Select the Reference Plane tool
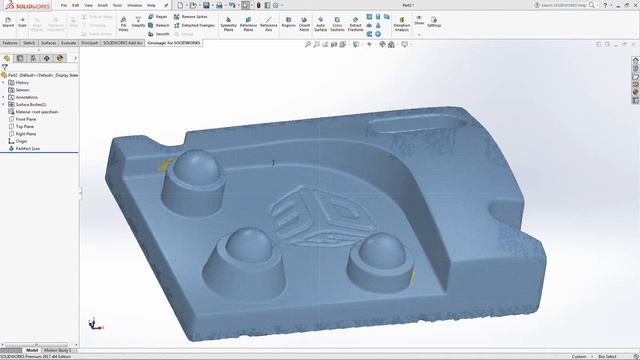This screenshot has height=360, width=640. pos(248,24)
